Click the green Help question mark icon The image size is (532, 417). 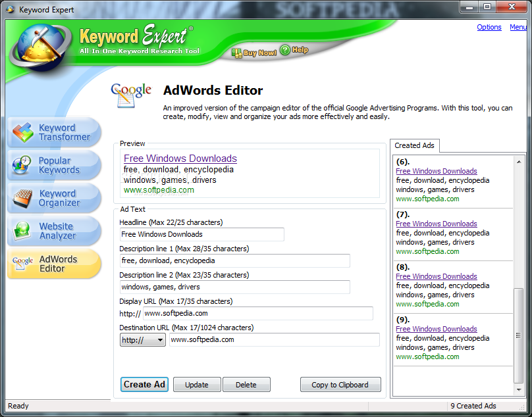click(285, 50)
